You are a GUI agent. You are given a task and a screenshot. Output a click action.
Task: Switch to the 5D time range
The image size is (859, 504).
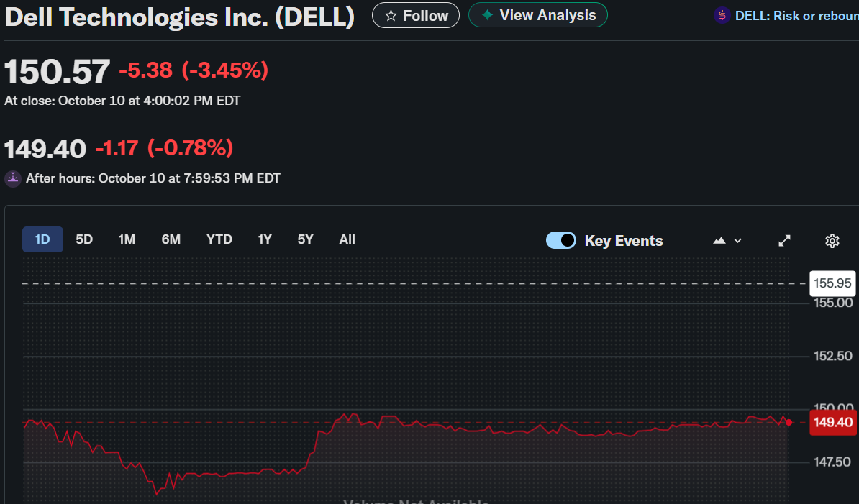pyautogui.click(x=84, y=239)
